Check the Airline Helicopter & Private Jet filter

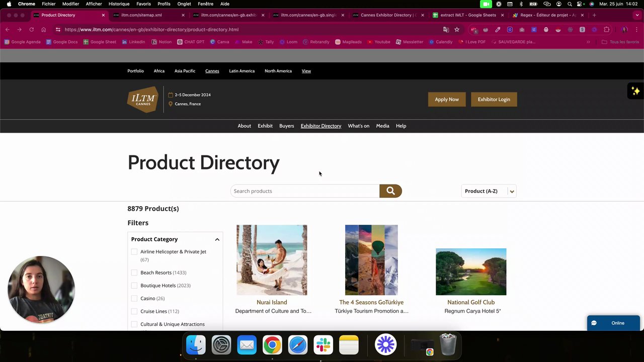134,252
